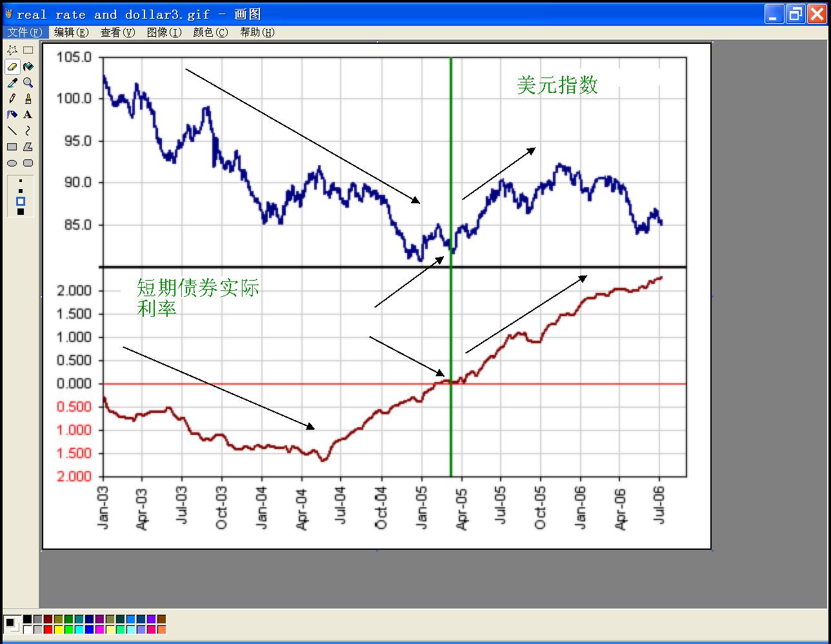The height and width of the screenshot is (644, 831).
Task: Open the 文件(F) menu
Action: [x=25, y=32]
